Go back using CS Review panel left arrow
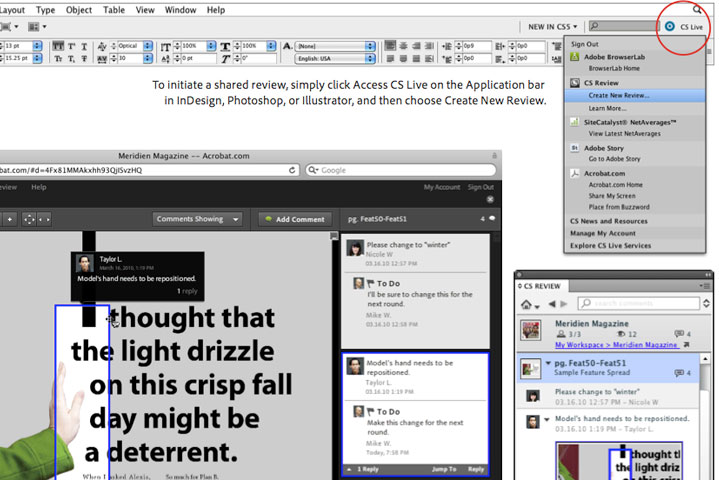The height and width of the screenshot is (480, 719). coord(552,304)
